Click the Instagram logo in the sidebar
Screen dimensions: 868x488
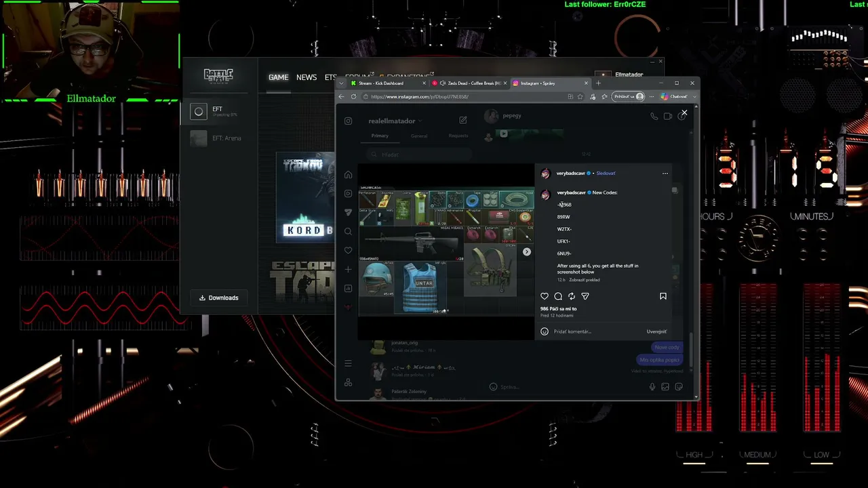click(348, 121)
